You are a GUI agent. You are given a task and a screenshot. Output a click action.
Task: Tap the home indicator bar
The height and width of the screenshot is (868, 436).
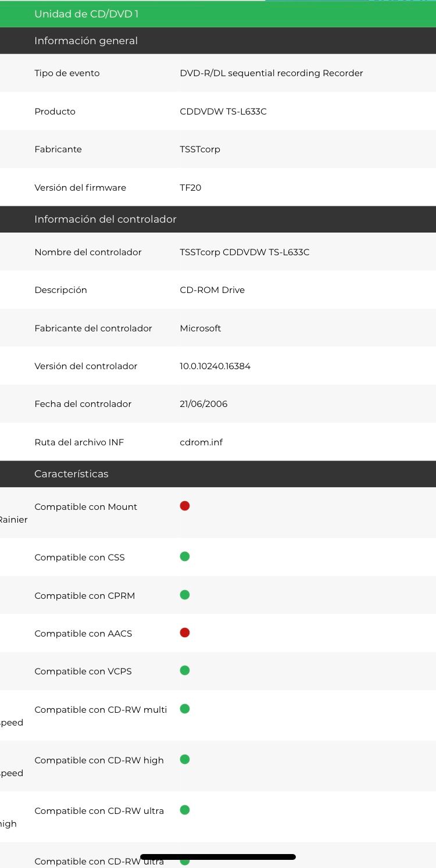(x=218, y=857)
